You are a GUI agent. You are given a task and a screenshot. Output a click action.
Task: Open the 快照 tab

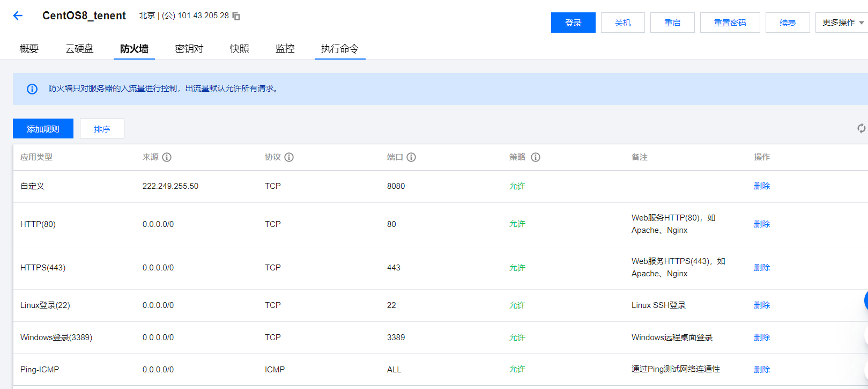[240, 49]
